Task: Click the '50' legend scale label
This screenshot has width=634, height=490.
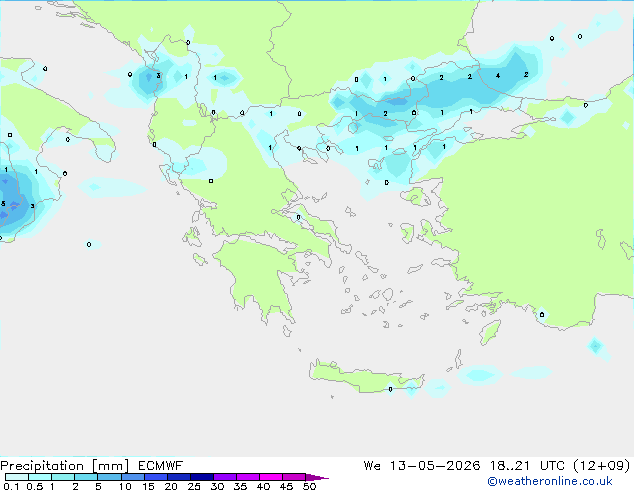Action: click(x=310, y=486)
